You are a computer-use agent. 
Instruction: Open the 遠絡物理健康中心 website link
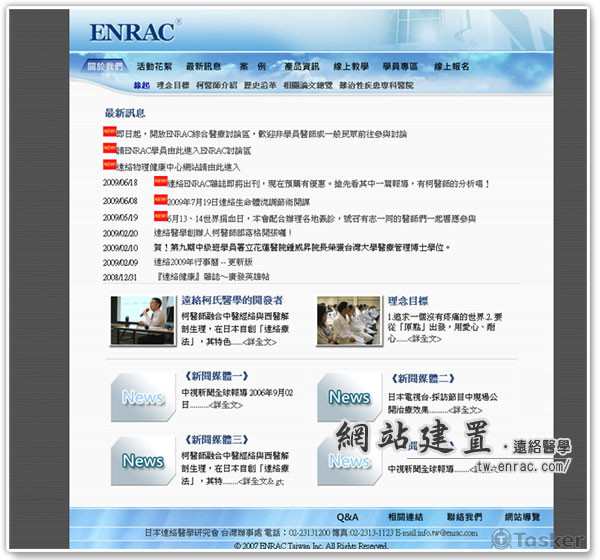(178, 167)
